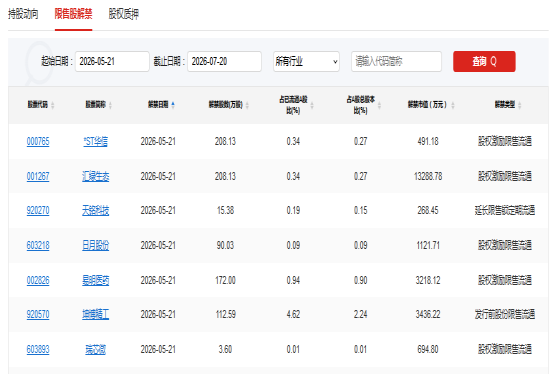Select market value cell 268.45
559x374 pixels.
[428, 210]
